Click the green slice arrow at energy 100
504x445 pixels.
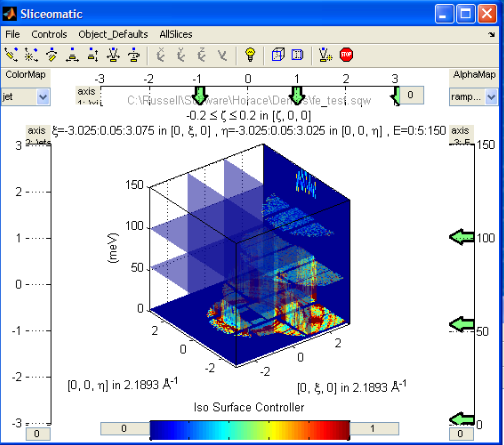(x=462, y=238)
